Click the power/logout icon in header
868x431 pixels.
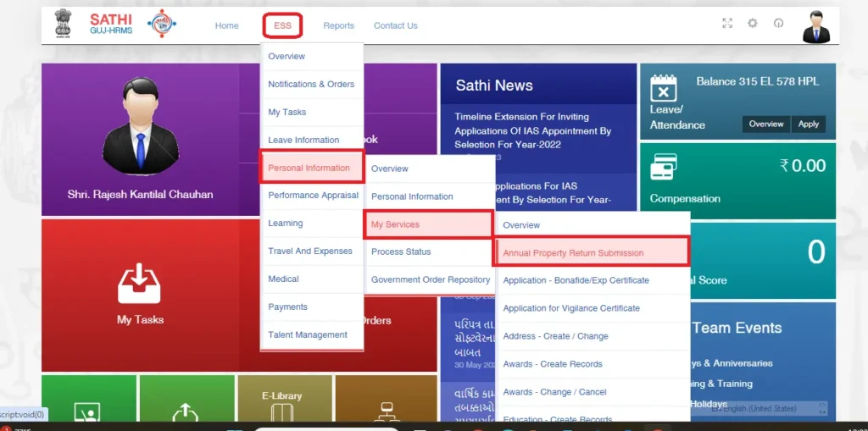tap(778, 23)
